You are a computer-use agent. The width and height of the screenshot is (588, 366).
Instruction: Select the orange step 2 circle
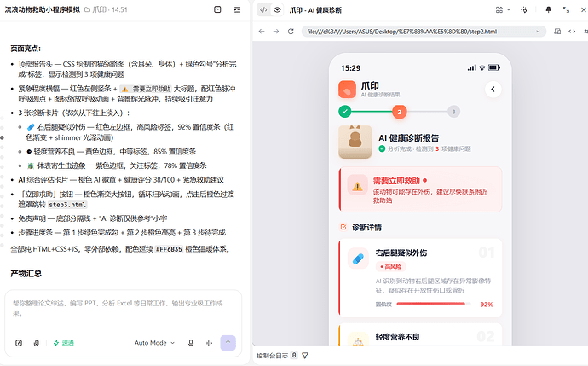(400, 112)
